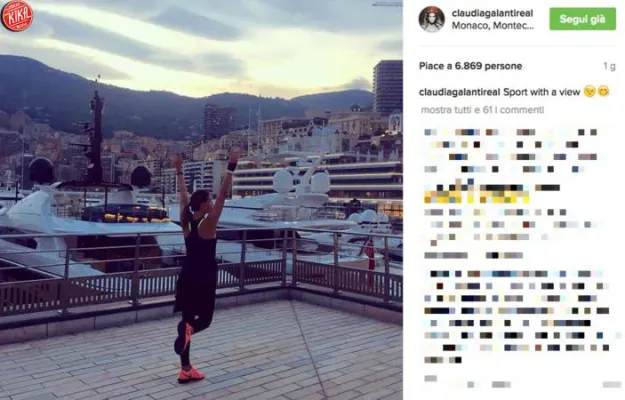Image resolution: width=625 pixels, height=400 pixels.
Task: Open the claudiagalantireal profile avatar
Action: [431, 19]
